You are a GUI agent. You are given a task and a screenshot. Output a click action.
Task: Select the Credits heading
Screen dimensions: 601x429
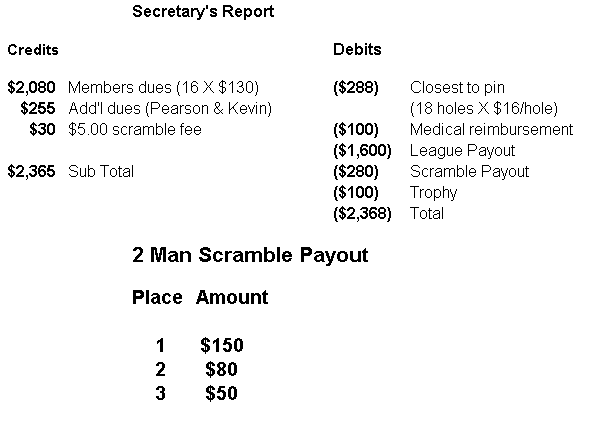pos(33,49)
